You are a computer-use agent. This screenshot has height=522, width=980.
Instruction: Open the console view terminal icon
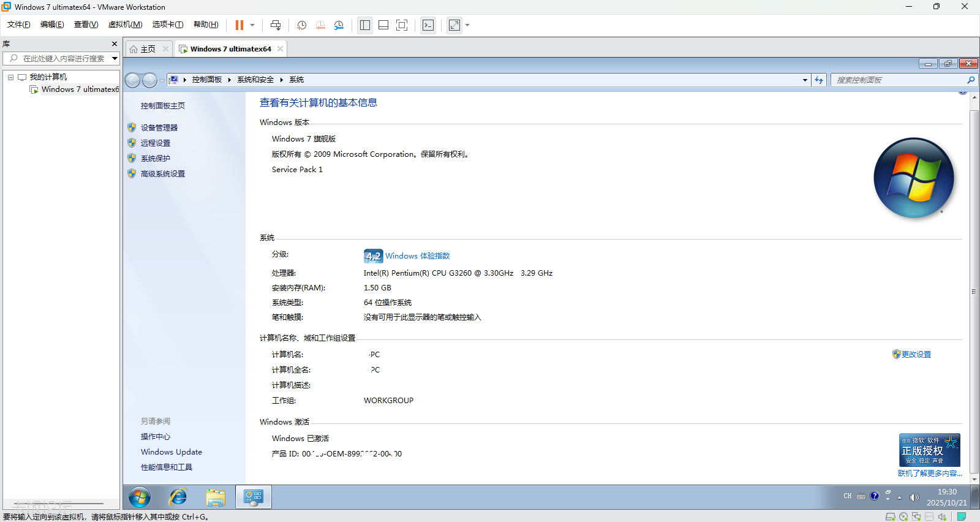click(428, 25)
